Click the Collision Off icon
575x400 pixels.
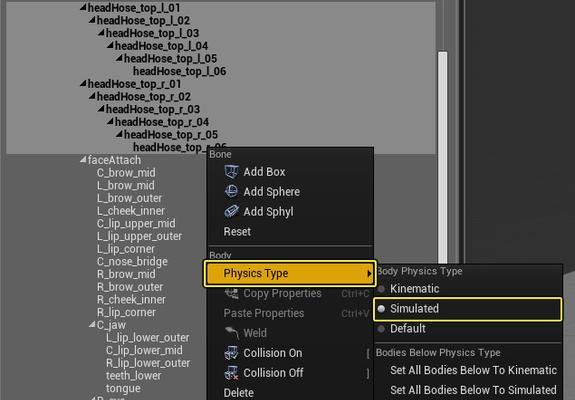click(231, 373)
